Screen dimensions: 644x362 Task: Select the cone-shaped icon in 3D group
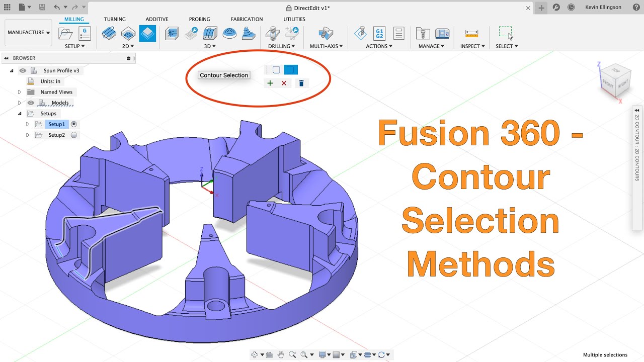249,34
